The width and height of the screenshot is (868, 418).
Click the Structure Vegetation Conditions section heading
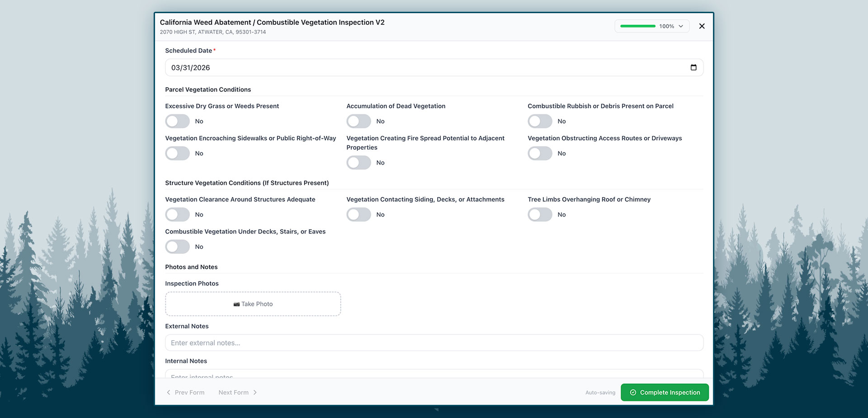coord(247,183)
